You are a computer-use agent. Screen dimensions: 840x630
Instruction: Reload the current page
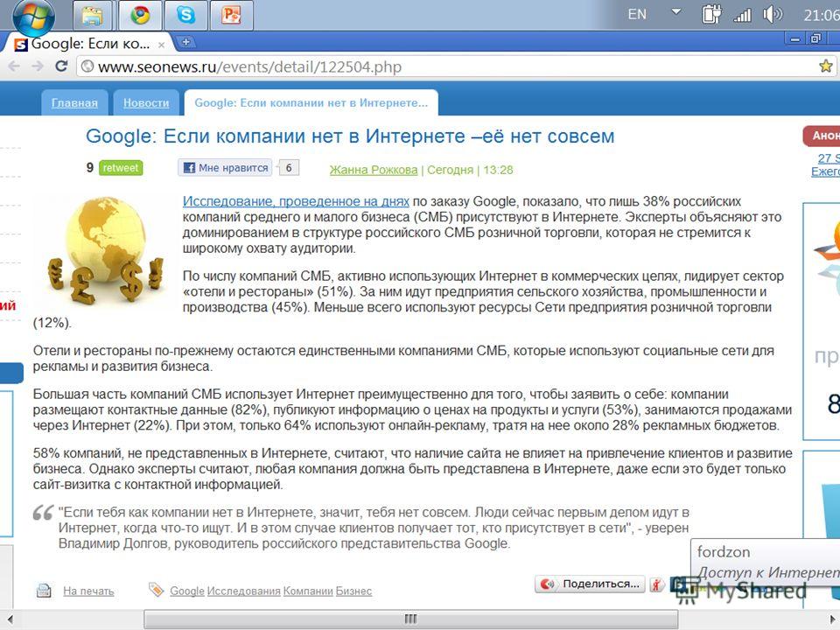(x=61, y=66)
